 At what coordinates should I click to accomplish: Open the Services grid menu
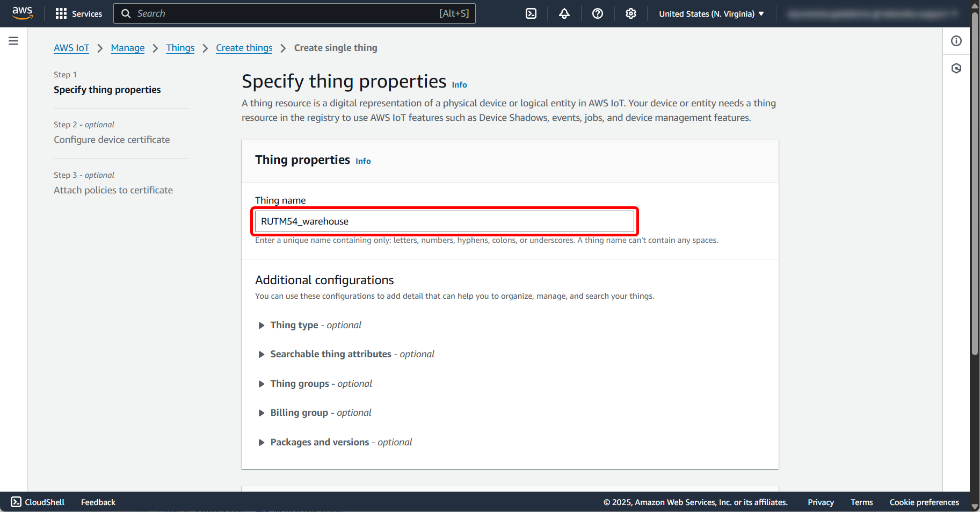78,13
